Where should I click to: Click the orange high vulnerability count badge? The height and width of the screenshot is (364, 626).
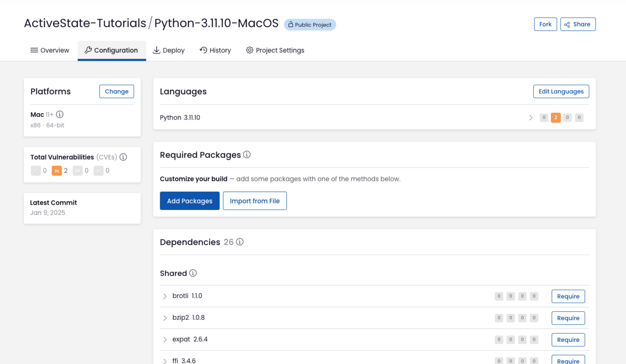click(556, 118)
